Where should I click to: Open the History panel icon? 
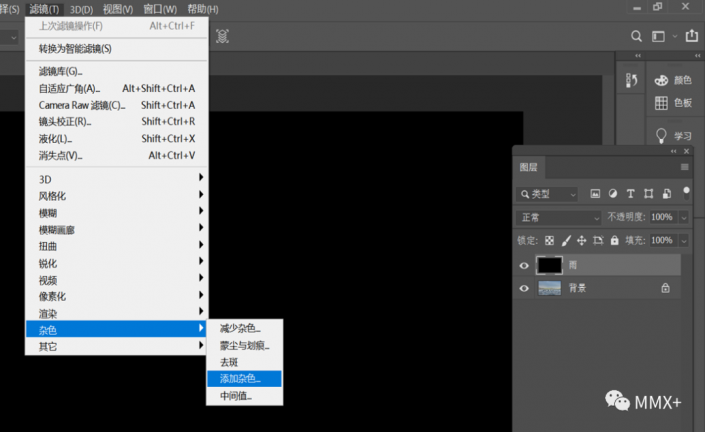click(631, 80)
